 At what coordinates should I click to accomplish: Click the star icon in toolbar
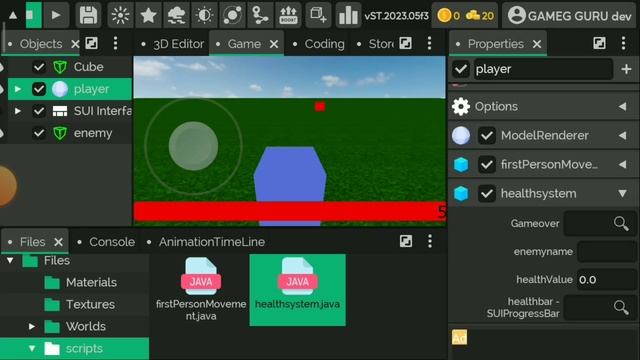point(148,15)
